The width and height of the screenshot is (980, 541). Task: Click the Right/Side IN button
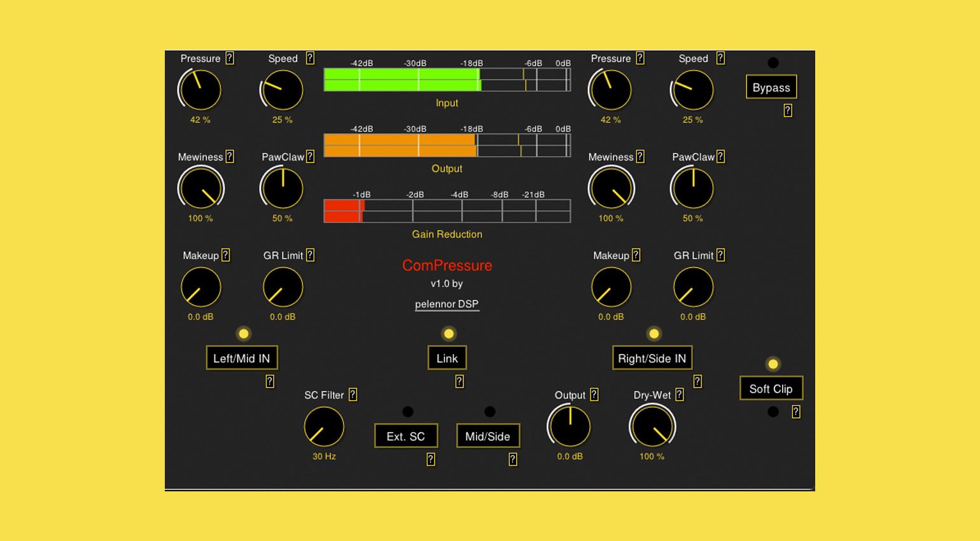click(652, 358)
